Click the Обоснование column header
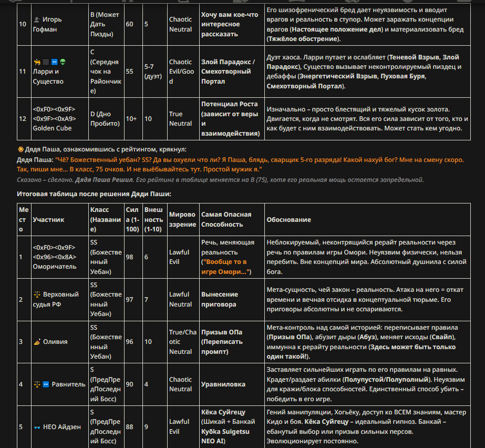Viewport: 485px width, 448px height. (367, 219)
